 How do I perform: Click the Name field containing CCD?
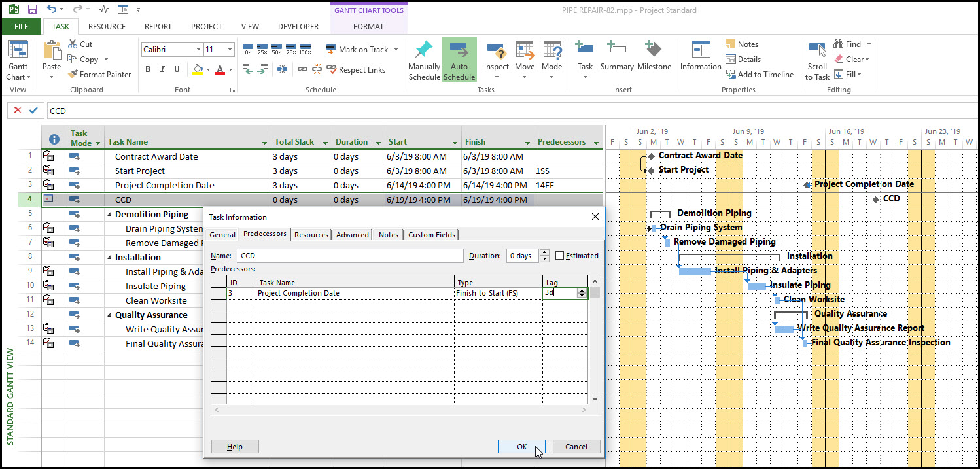coord(349,256)
